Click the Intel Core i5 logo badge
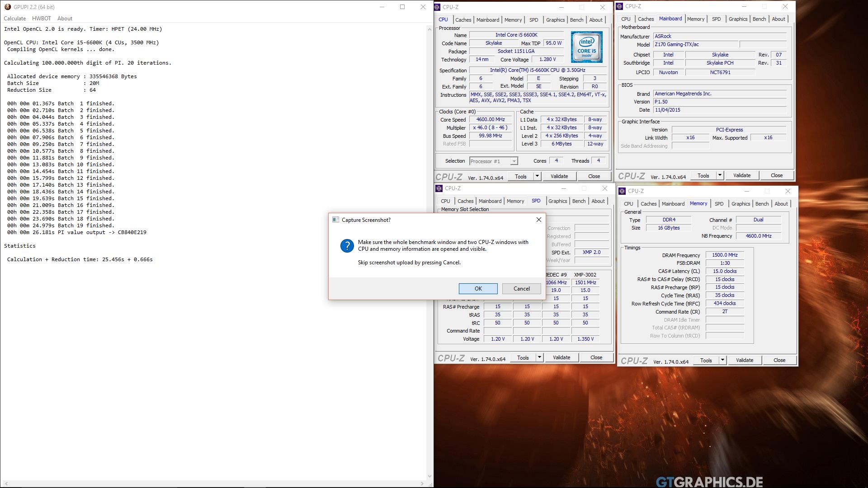 pyautogui.click(x=586, y=47)
